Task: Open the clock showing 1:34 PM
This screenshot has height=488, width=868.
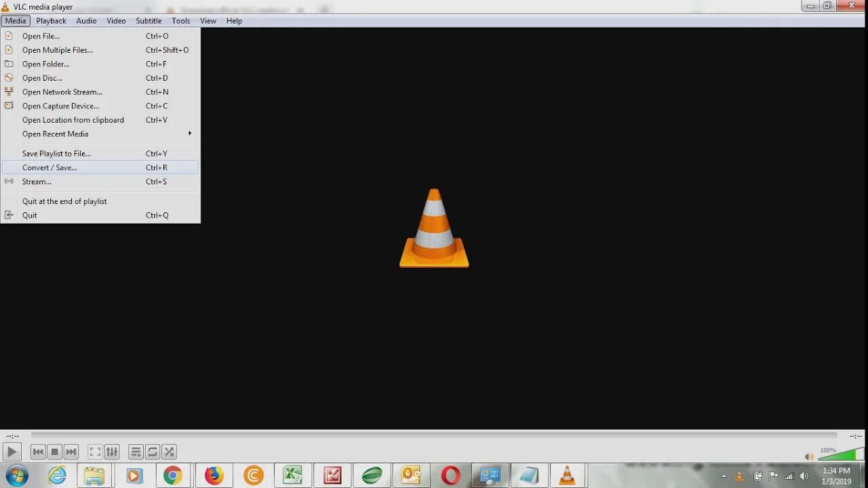Action: click(836, 476)
